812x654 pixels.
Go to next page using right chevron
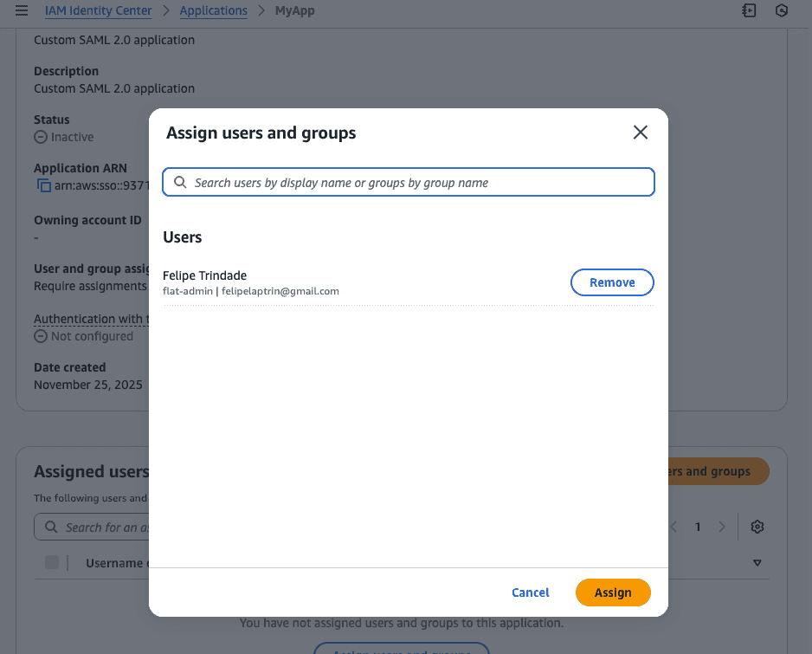pyautogui.click(x=721, y=527)
